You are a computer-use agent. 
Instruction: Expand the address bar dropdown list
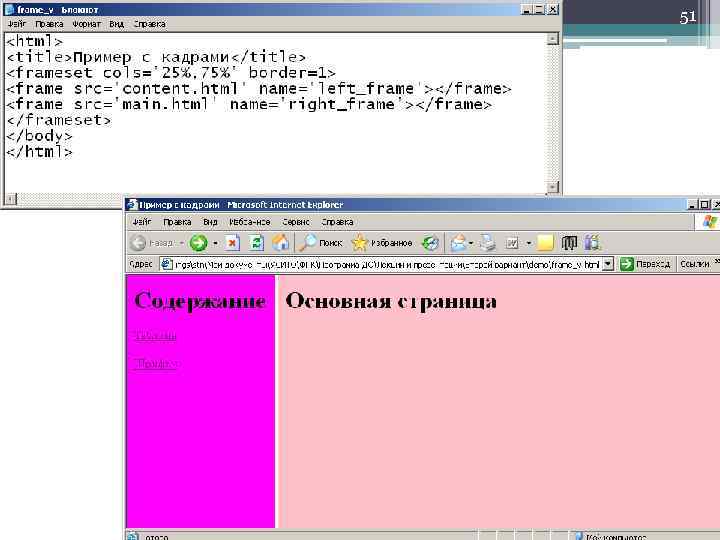point(608,264)
